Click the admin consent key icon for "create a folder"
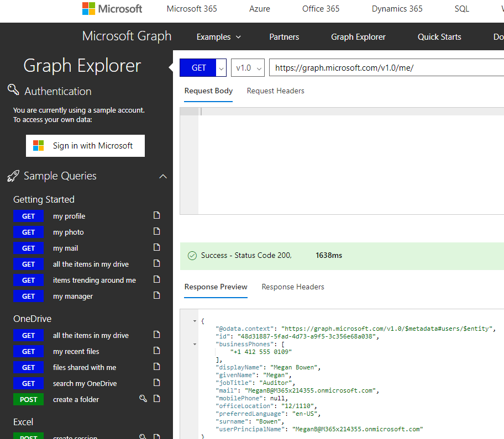Image resolution: width=504 pixels, height=439 pixels. [143, 399]
